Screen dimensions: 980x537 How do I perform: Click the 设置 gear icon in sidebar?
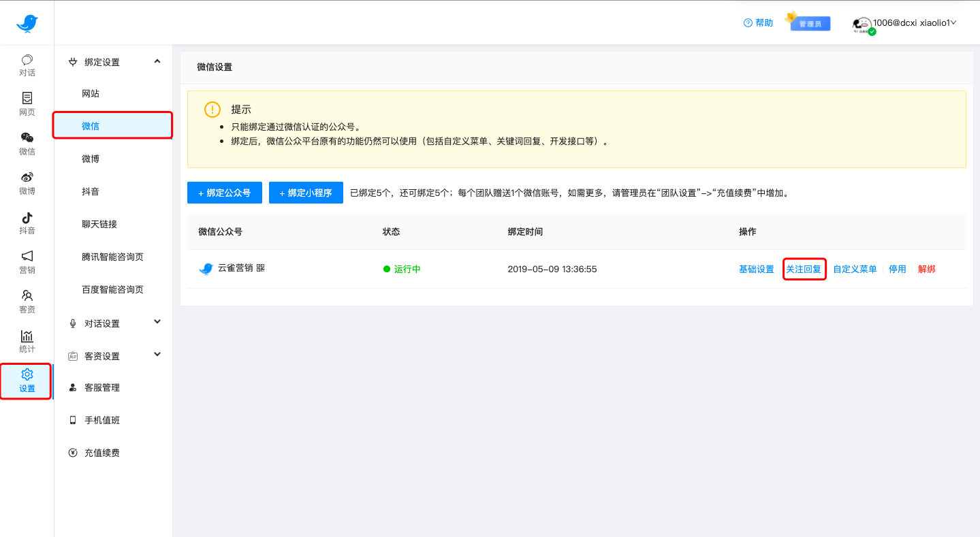pos(27,380)
